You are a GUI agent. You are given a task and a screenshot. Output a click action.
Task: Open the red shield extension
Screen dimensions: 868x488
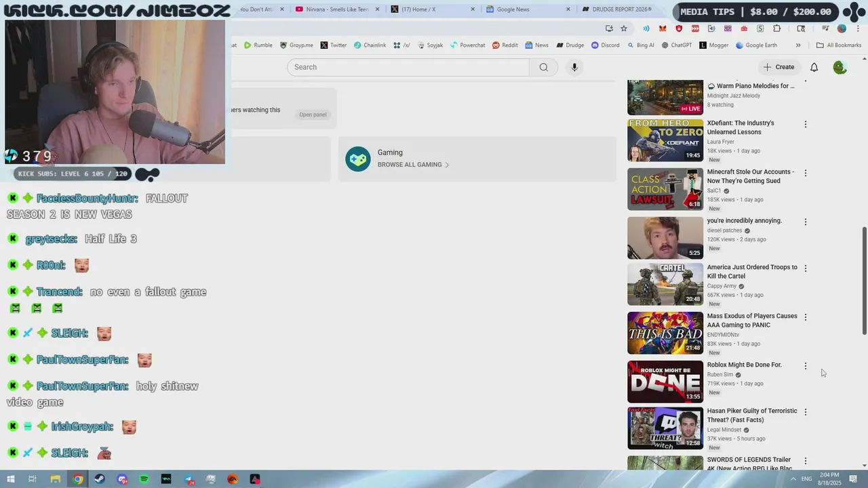(679, 28)
